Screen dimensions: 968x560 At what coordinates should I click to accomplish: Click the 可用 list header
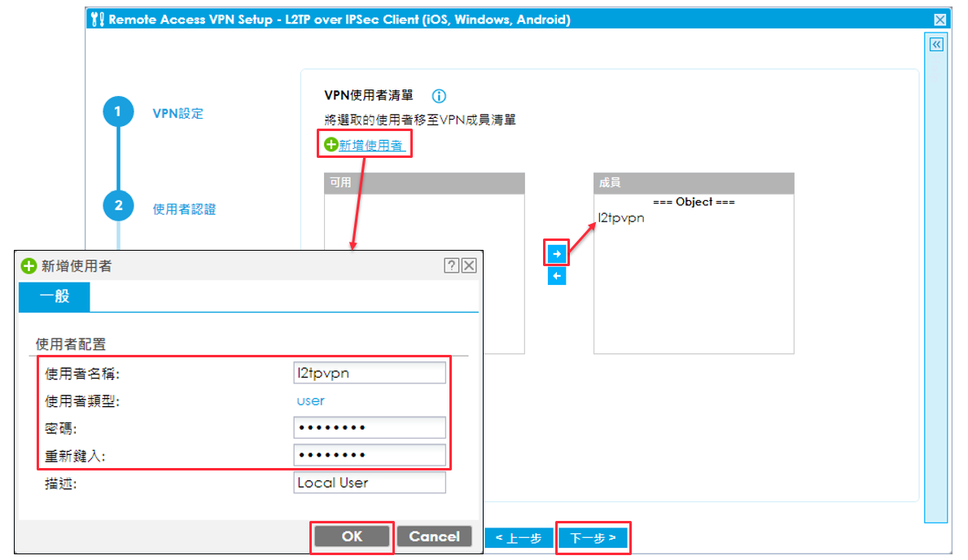click(x=424, y=183)
